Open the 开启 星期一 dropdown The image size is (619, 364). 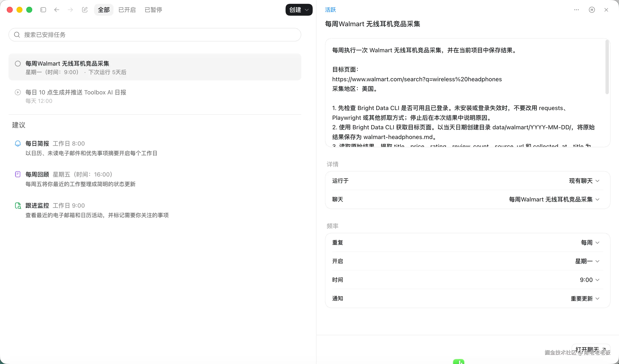coord(587,261)
